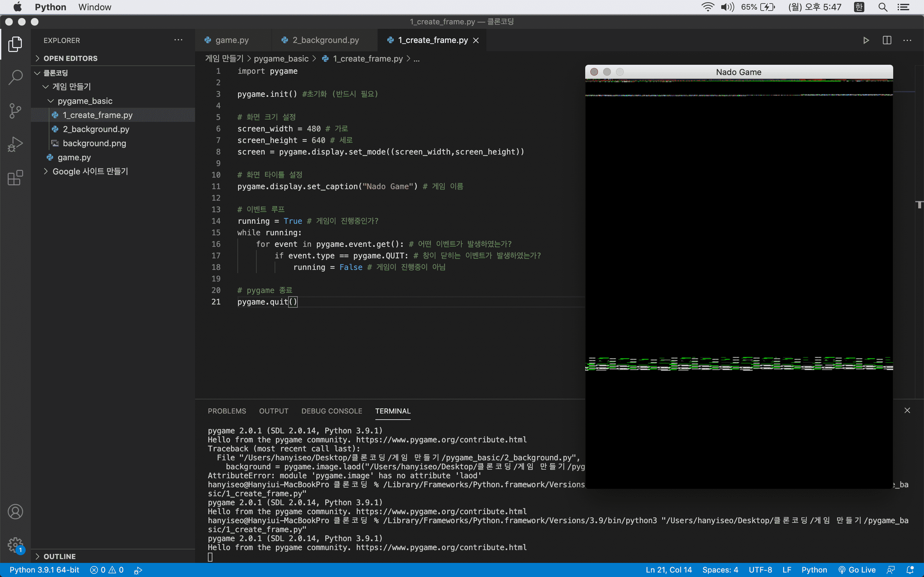Toggle Go Live server in status bar
Viewport: 924px width, 577px height.
pos(857,570)
